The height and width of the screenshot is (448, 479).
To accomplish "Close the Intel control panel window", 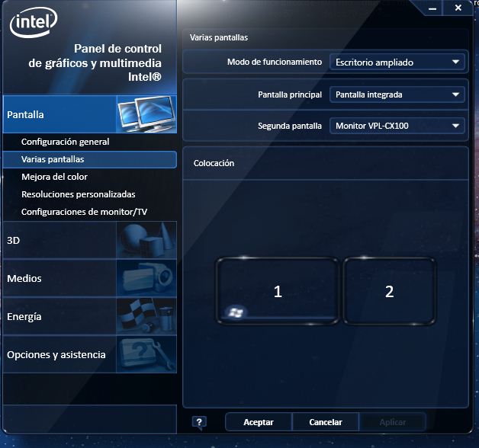I will coord(458,8).
